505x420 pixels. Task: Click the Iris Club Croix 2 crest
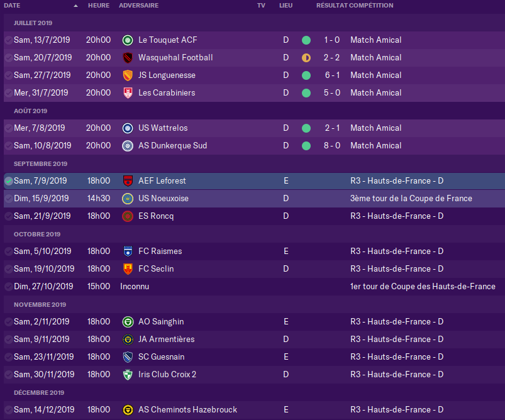pos(128,375)
